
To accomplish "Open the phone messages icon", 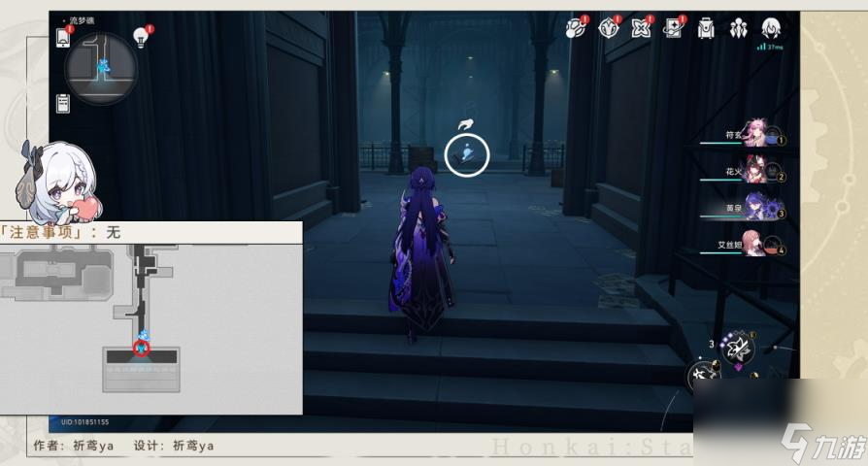I will [63, 37].
